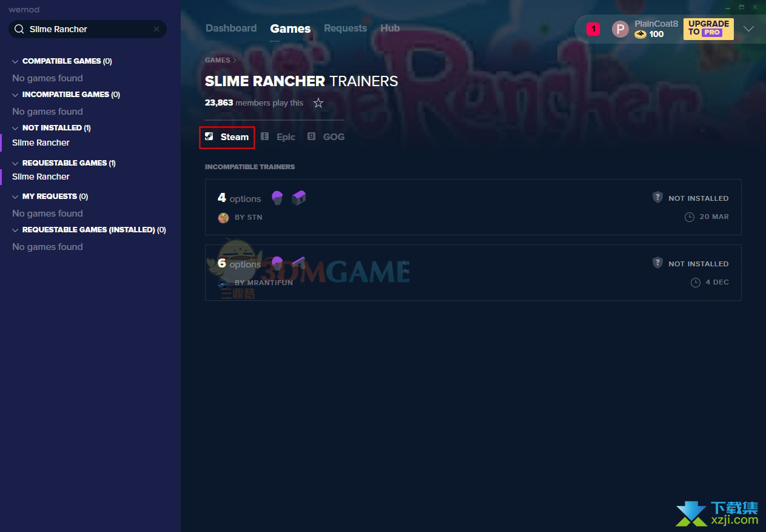Click shield icon on MrAntiFun trainer
Image resolution: width=766 pixels, height=532 pixels.
pyautogui.click(x=657, y=263)
